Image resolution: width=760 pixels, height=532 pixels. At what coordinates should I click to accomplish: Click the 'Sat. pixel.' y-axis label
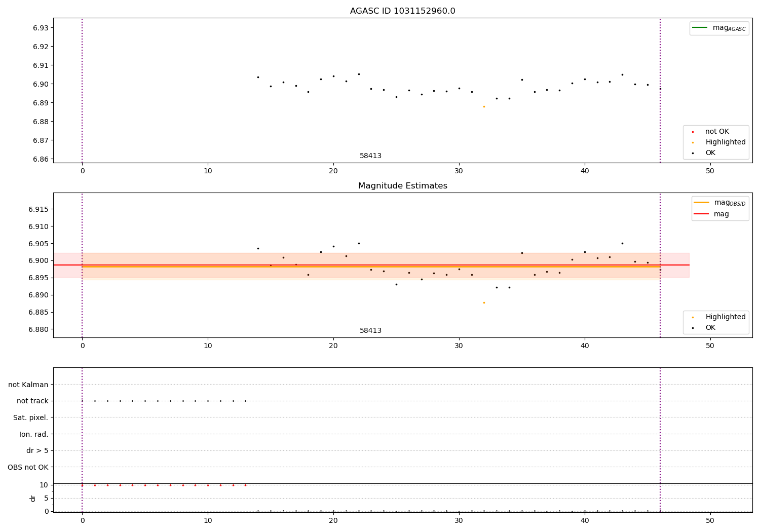30,418
